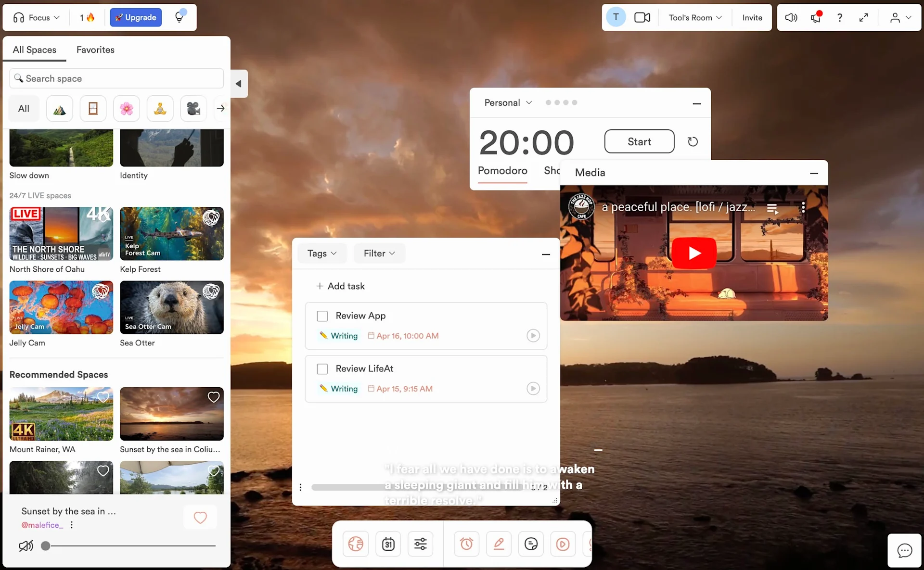The width and height of the screenshot is (924, 570).
Task: Click the camera icon in top bar
Action: point(642,17)
